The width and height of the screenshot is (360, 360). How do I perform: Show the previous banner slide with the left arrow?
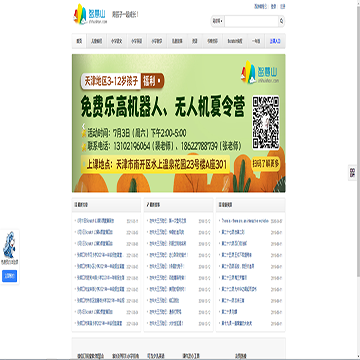point(84,126)
